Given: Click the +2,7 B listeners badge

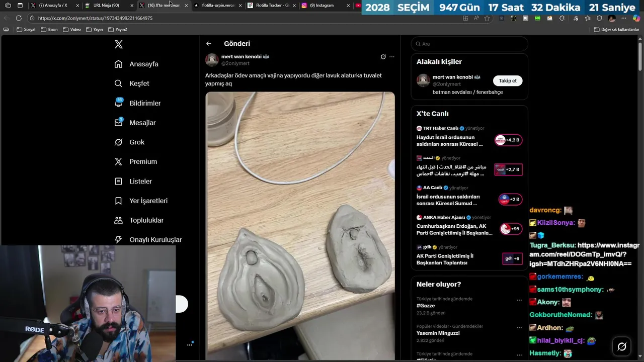Looking at the screenshot, I should (509, 170).
